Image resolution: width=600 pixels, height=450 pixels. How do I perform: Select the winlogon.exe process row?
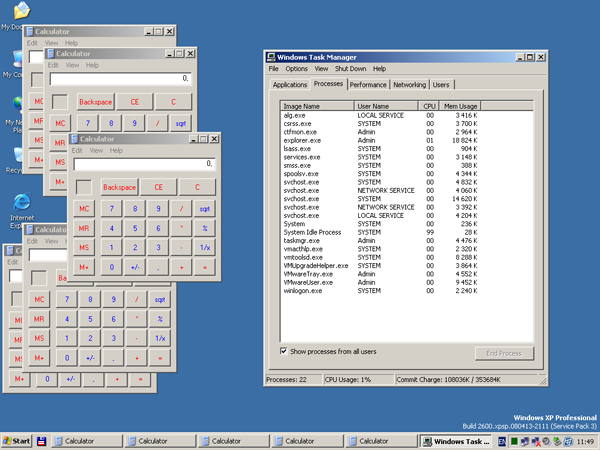(x=381, y=291)
